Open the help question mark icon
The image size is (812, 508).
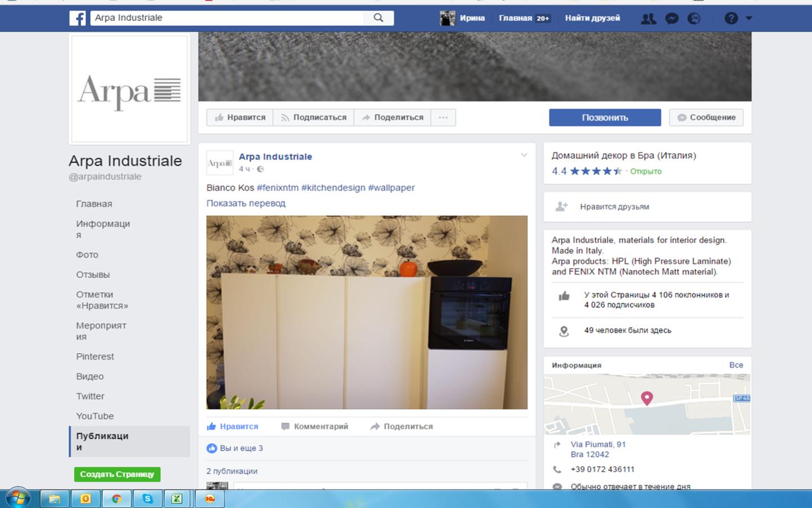(731, 18)
